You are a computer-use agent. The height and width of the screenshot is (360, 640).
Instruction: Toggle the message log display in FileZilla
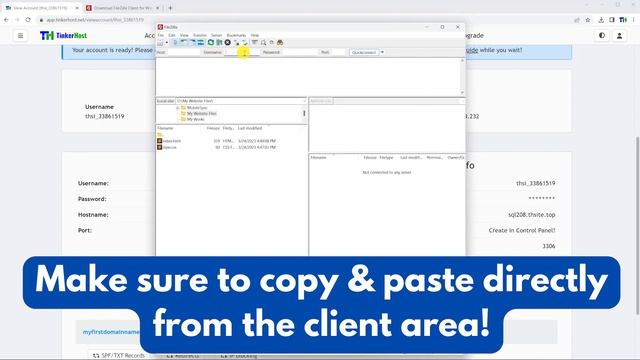click(x=176, y=42)
